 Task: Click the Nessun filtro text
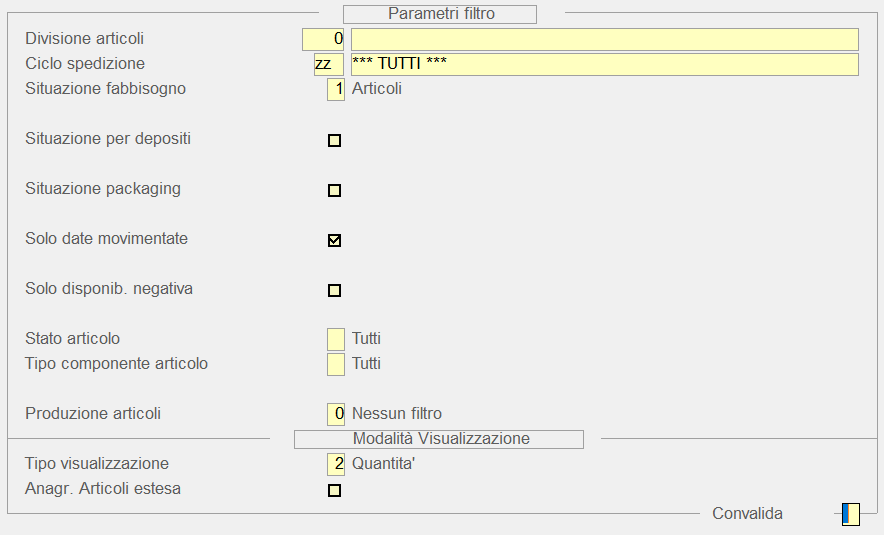tap(397, 414)
